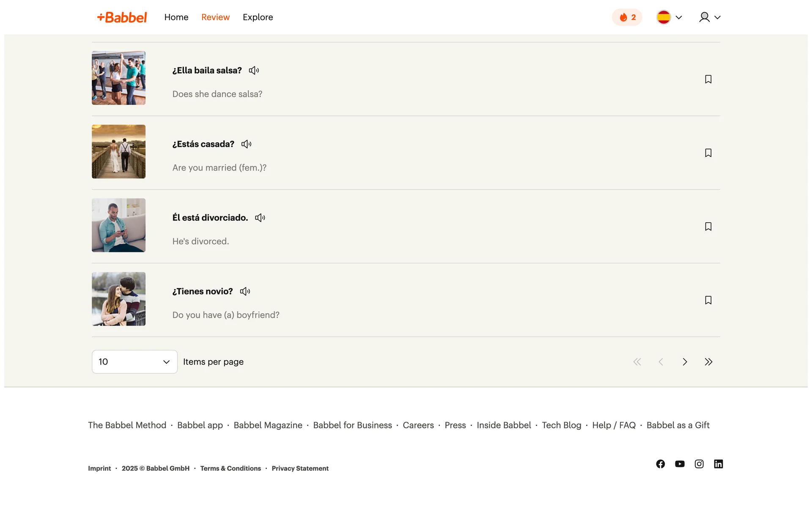Open the user profile menu
The width and height of the screenshot is (812, 508).
[x=709, y=17]
